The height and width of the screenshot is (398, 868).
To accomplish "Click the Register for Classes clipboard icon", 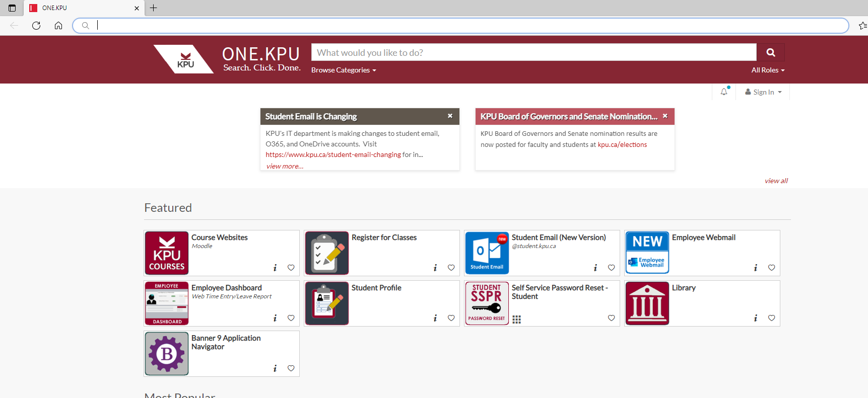I will 327,253.
